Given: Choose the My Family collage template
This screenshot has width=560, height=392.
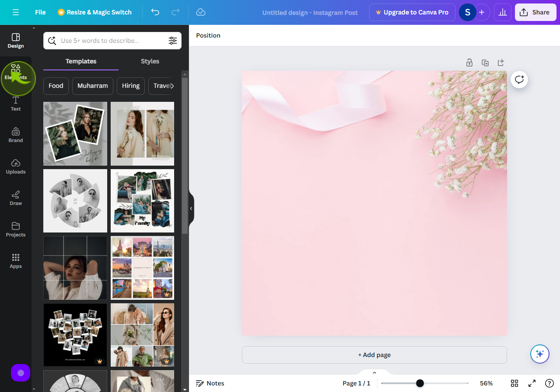Looking at the screenshot, I should (x=142, y=201).
